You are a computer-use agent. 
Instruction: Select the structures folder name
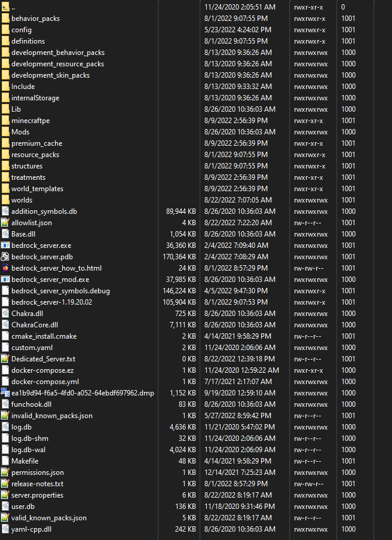(x=27, y=166)
